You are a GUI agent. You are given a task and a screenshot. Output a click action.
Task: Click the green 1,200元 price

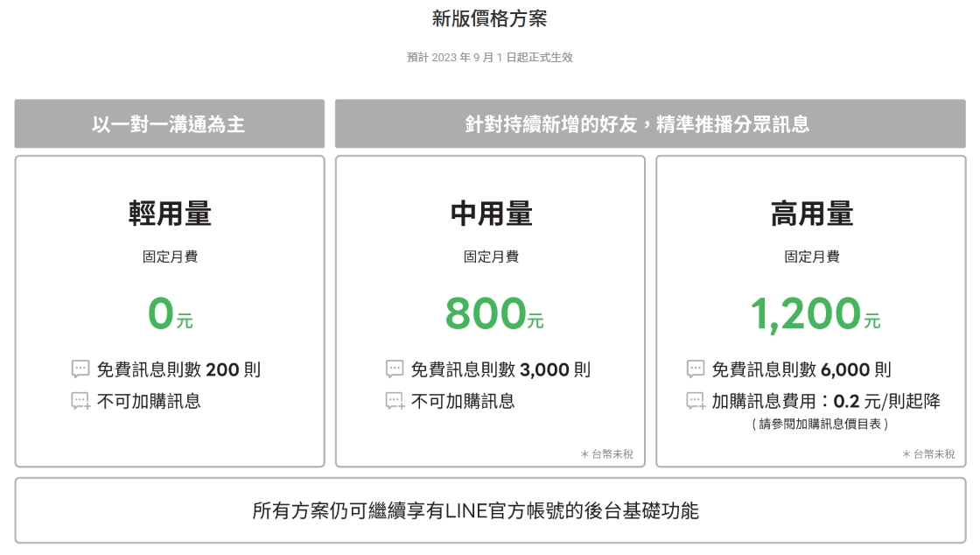pyautogui.click(x=815, y=314)
